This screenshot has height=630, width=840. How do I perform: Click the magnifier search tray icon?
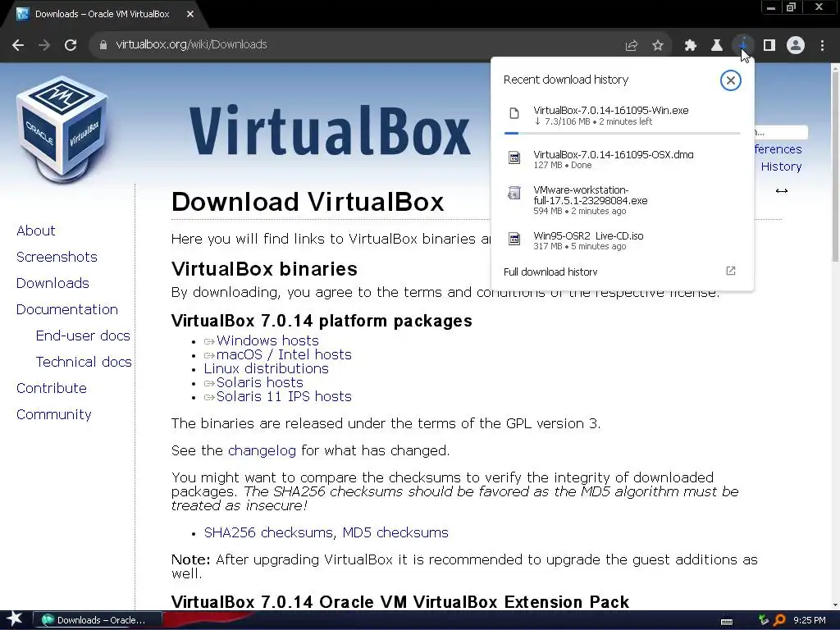779,620
